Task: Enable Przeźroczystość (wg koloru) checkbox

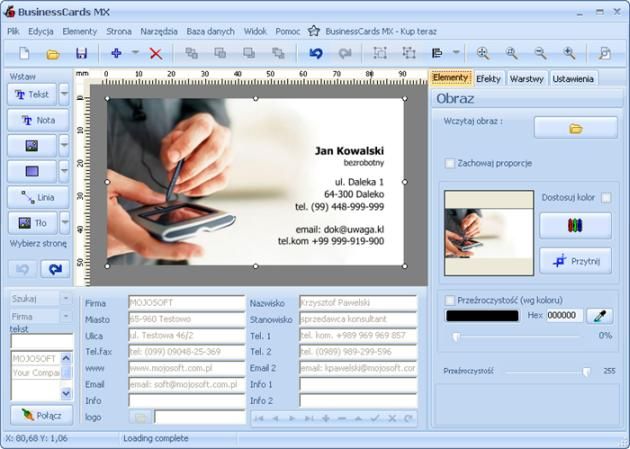Action: [x=449, y=298]
